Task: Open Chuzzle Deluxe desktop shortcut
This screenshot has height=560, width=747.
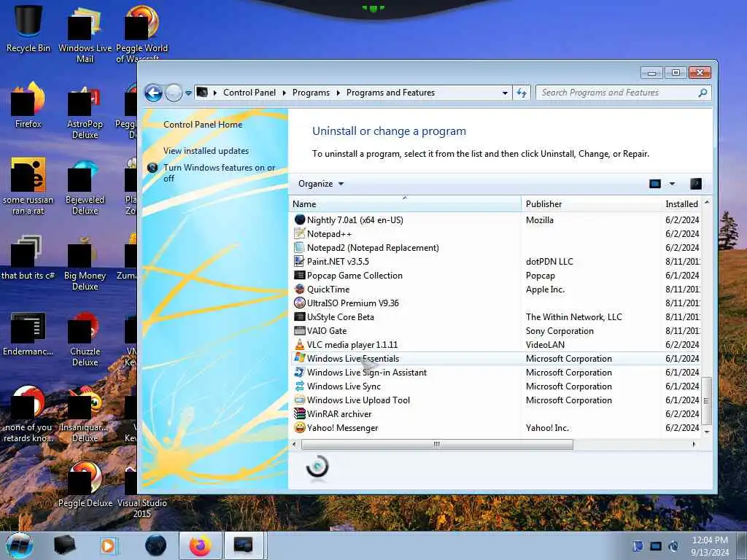Action: pos(85,338)
